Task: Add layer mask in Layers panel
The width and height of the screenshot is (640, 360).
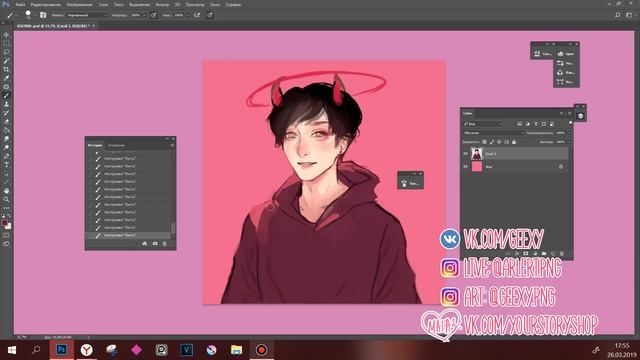Action: [x=526, y=253]
